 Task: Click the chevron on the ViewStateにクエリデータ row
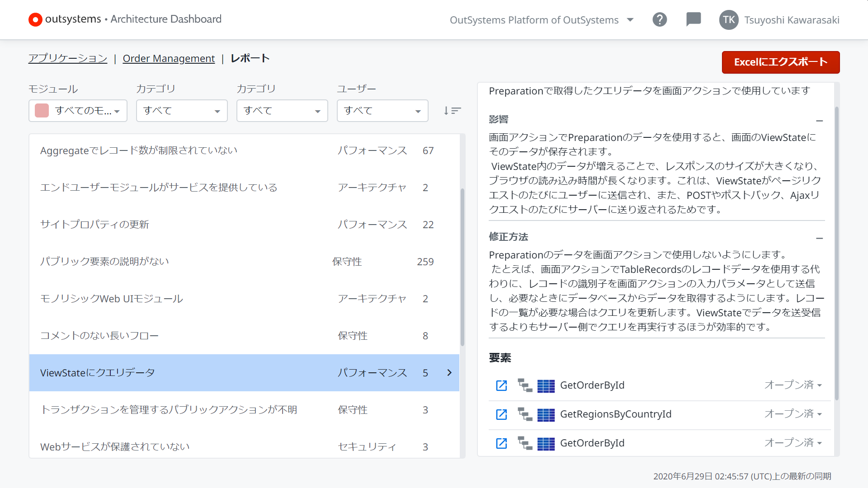(449, 373)
